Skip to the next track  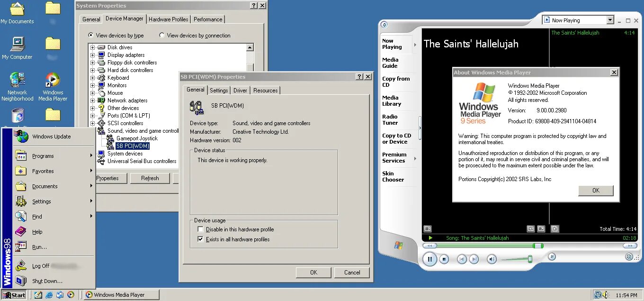point(474,259)
